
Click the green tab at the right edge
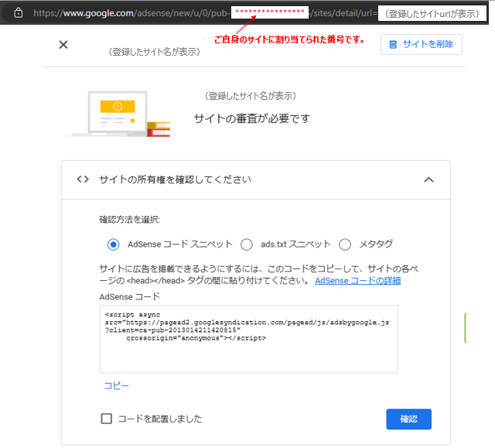(465, 328)
